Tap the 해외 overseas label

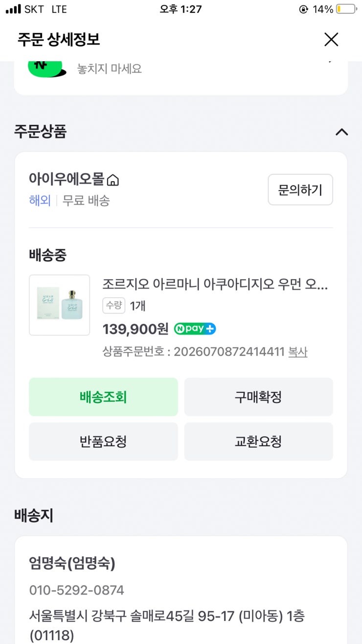pos(40,200)
